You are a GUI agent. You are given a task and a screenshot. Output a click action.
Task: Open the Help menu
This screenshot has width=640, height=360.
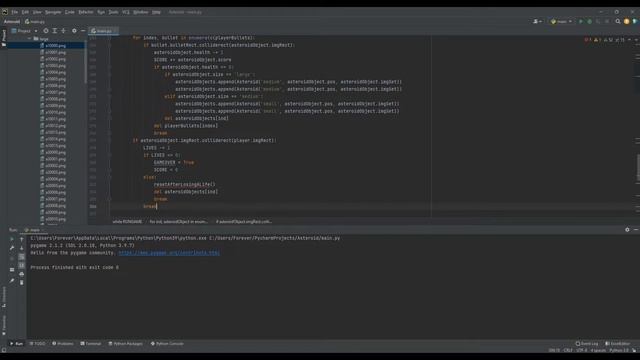(156, 12)
